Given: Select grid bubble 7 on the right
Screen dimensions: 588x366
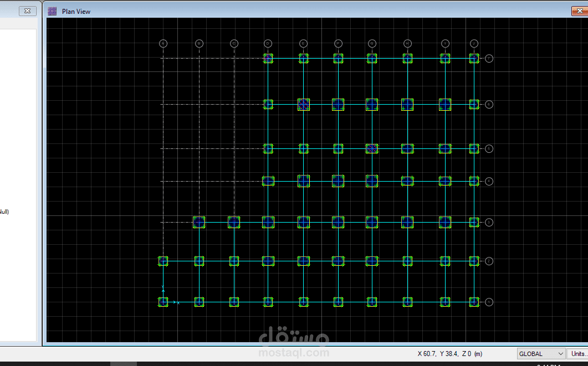Looking at the screenshot, I should [x=489, y=59].
